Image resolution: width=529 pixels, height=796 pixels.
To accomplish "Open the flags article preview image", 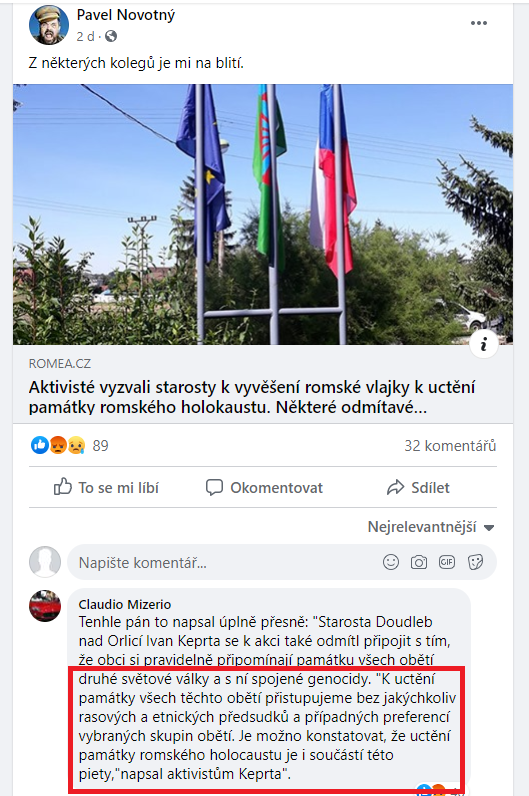I will 263,214.
